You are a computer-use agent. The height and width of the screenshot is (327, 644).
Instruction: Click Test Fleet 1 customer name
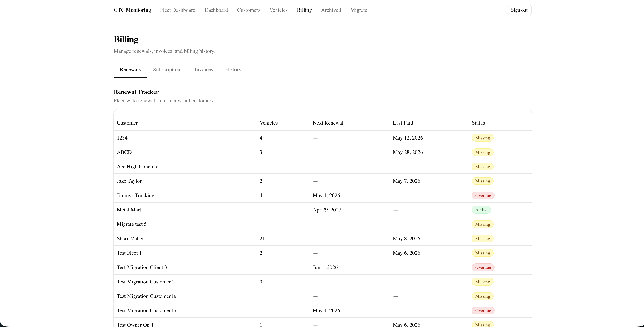129,253
